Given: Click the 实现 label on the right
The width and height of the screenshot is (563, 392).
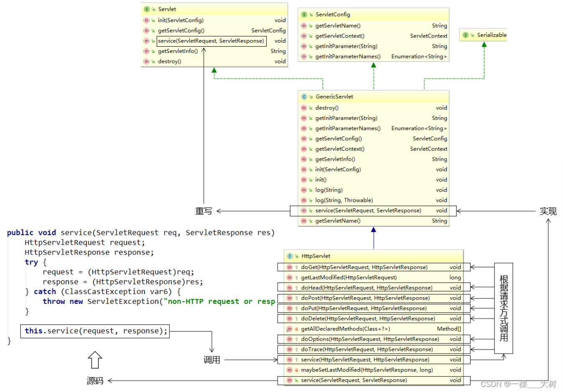Looking at the screenshot, I should click(x=548, y=211).
